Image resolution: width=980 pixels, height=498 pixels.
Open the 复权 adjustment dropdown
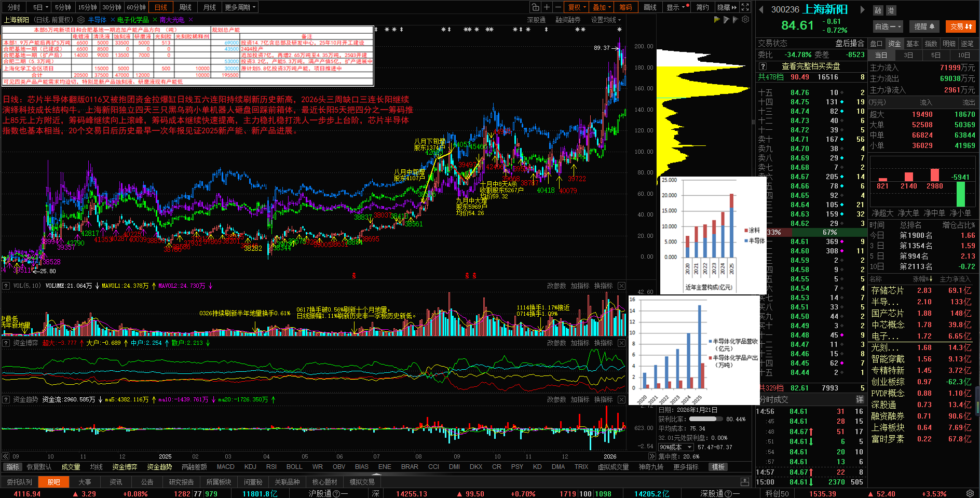pos(577,7)
